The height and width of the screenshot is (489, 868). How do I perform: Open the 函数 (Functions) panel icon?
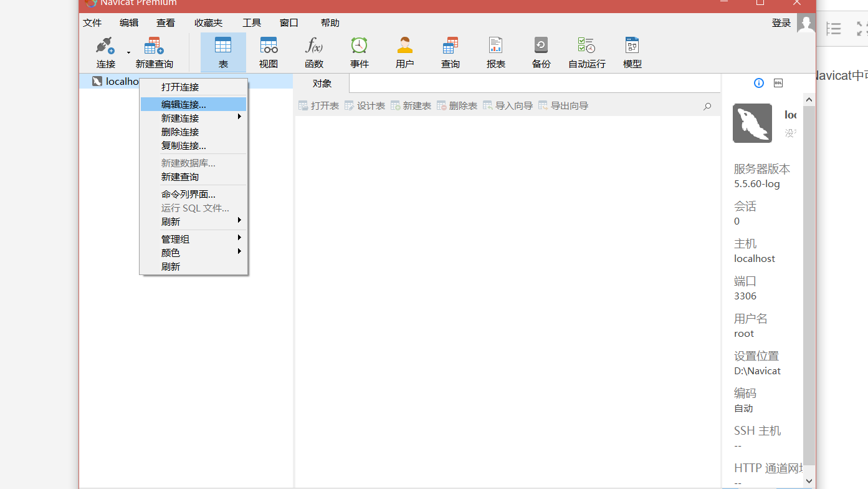(x=314, y=51)
